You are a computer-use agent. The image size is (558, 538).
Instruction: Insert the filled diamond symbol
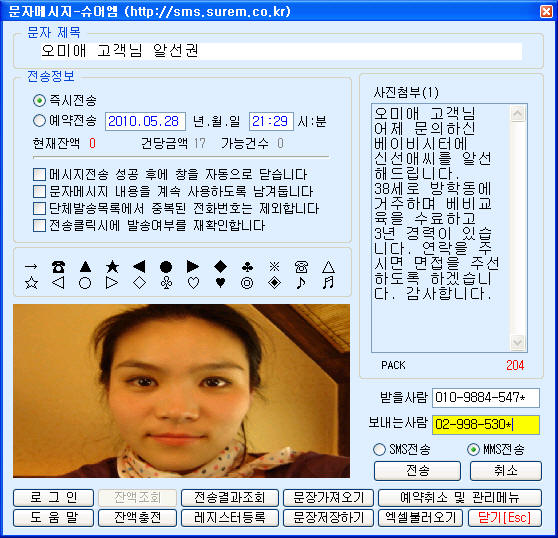coord(220,266)
